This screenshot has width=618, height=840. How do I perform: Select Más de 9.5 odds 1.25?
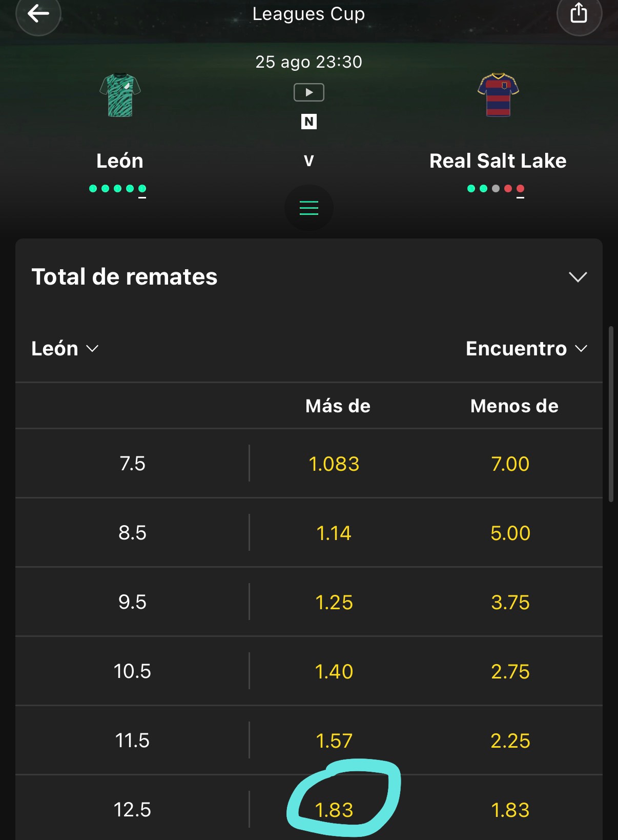pyautogui.click(x=334, y=602)
